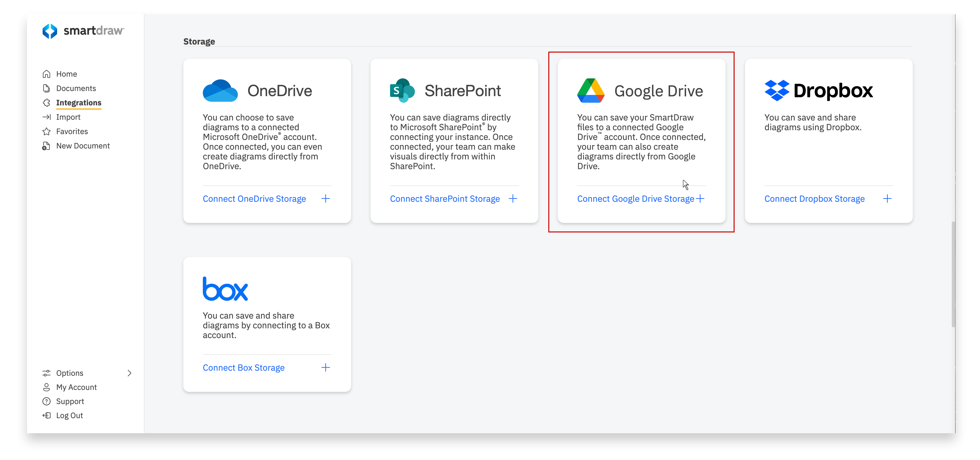The image size is (980, 460).
Task: Click the plus beside Connect Box Storage
Action: [x=326, y=367]
